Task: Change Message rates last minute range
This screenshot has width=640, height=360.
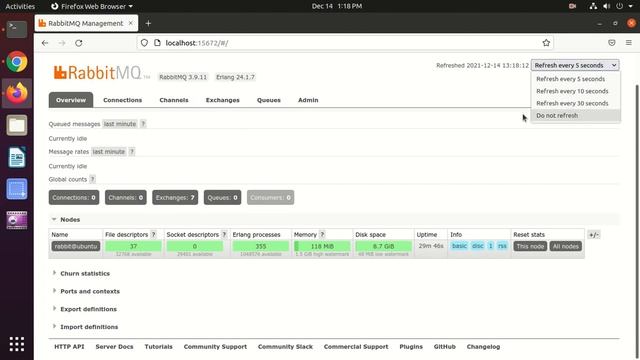Action: point(109,151)
